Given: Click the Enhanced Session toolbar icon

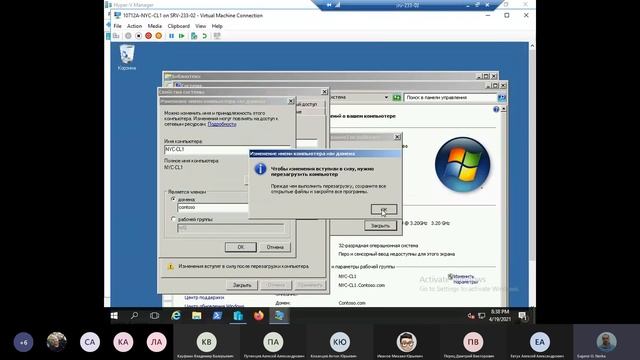Looking at the screenshot, I should point(217,36).
